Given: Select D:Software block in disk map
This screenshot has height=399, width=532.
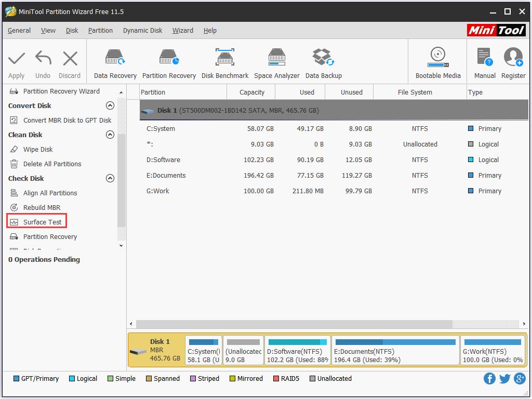Looking at the screenshot, I should coord(297,350).
